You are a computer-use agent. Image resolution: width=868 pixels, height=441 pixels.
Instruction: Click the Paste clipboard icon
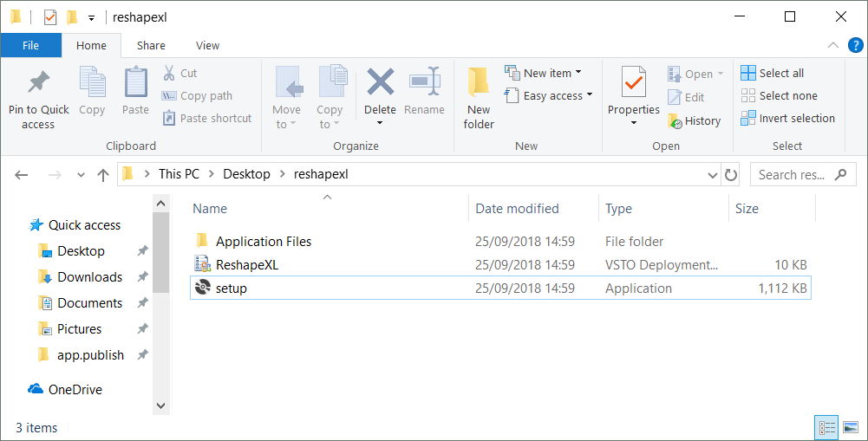click(135, 83)
